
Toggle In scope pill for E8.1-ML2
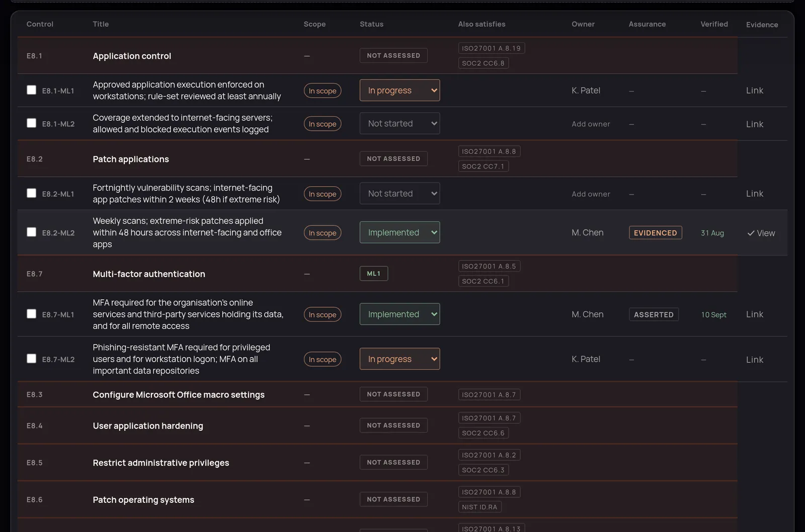[x=323, y=124]
